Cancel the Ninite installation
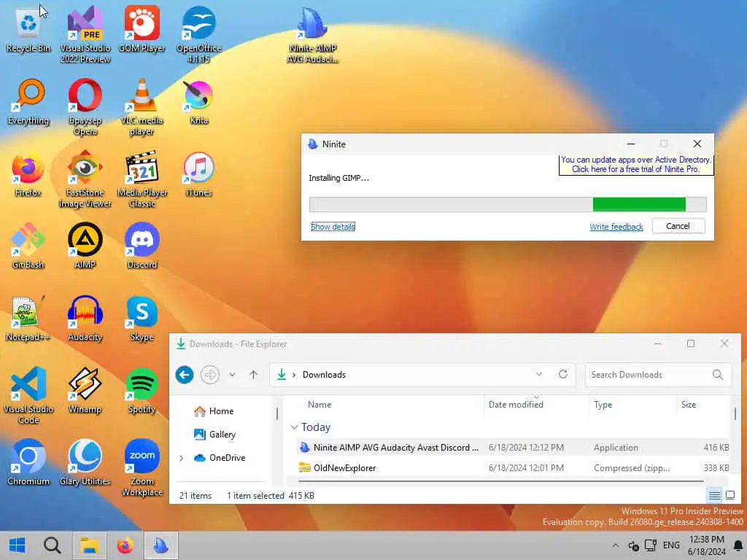 (678, 226)
